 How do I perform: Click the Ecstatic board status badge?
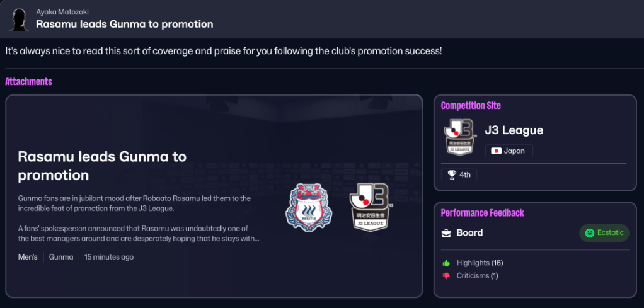604,233
